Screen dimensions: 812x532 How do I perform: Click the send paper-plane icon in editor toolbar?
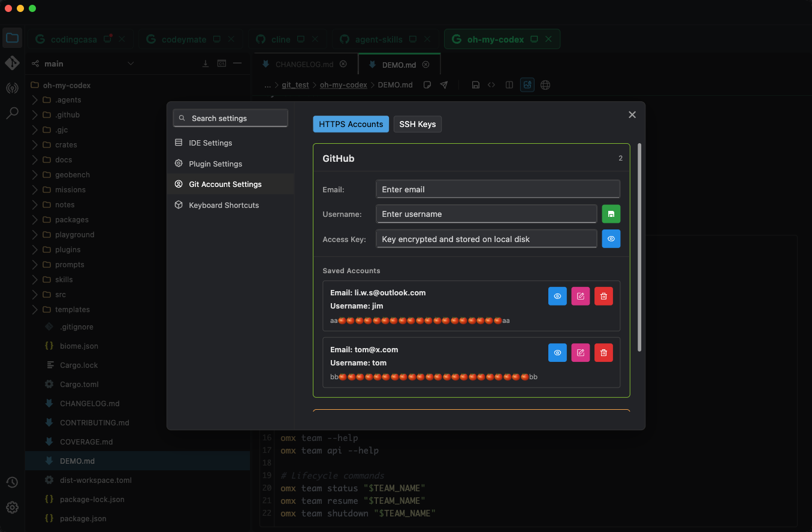coord(444,85)
